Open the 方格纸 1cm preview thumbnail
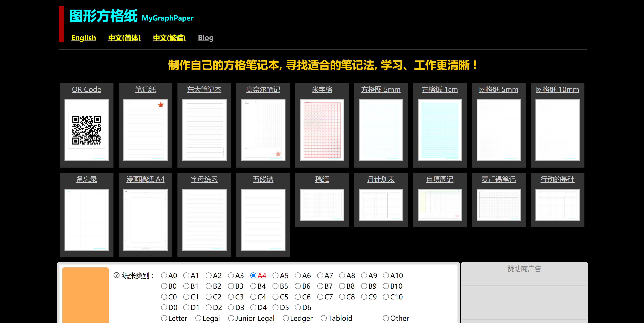Image resolution: width=644 pixels, height=323 pixels. [440, 130]
